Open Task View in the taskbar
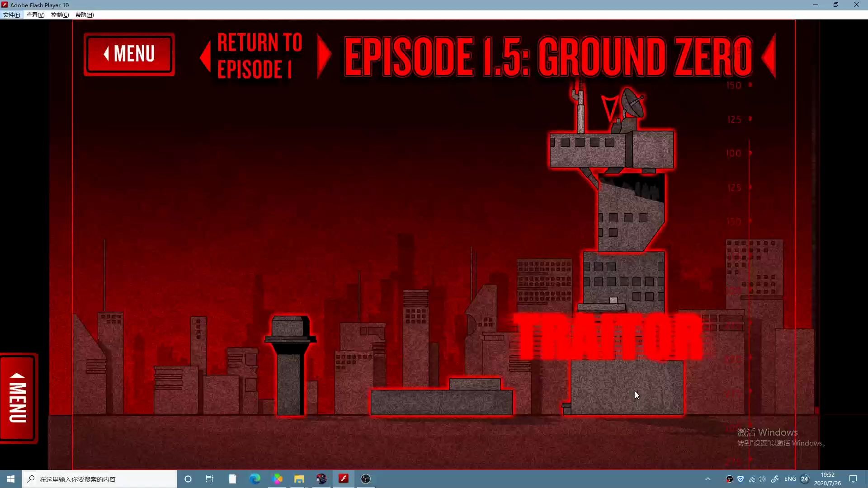868x488 pixels. point(210,479)
